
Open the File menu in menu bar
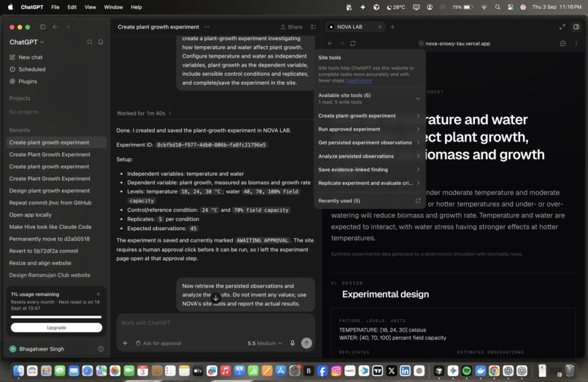55,7
